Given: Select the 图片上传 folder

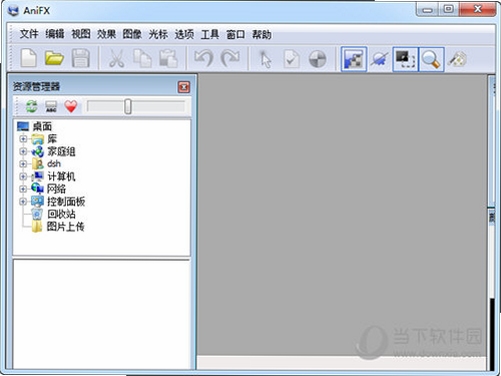Looking at the screenshot, I should point(66,226).
